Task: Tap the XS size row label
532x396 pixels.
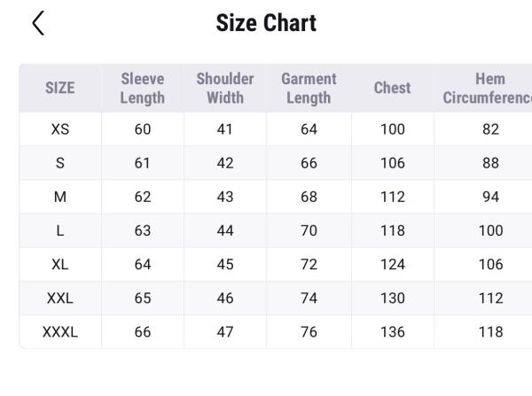Action: pos(60,129)
